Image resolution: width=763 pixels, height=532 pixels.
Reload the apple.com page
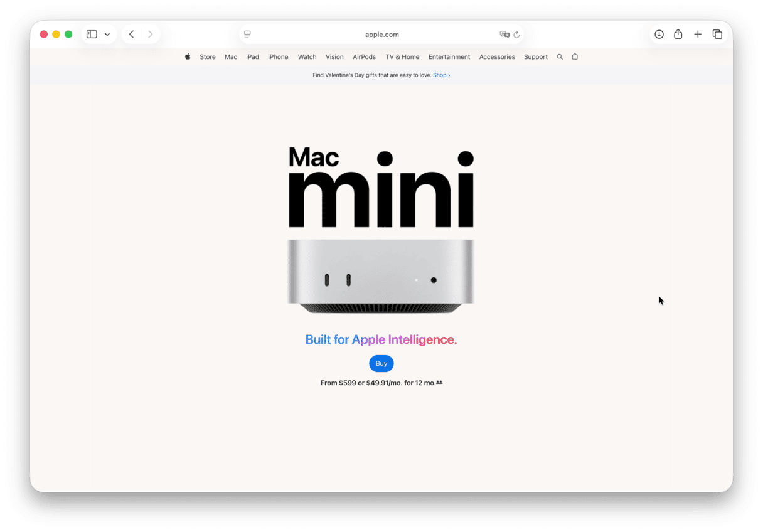(516, 35)
